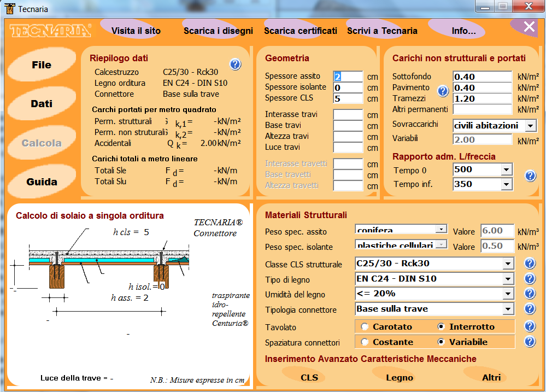546x392 pixels.
Task: Click 'Inserimento Avanzato Caratteristiche Meccaniche' heading
Action: coord(371,359)
